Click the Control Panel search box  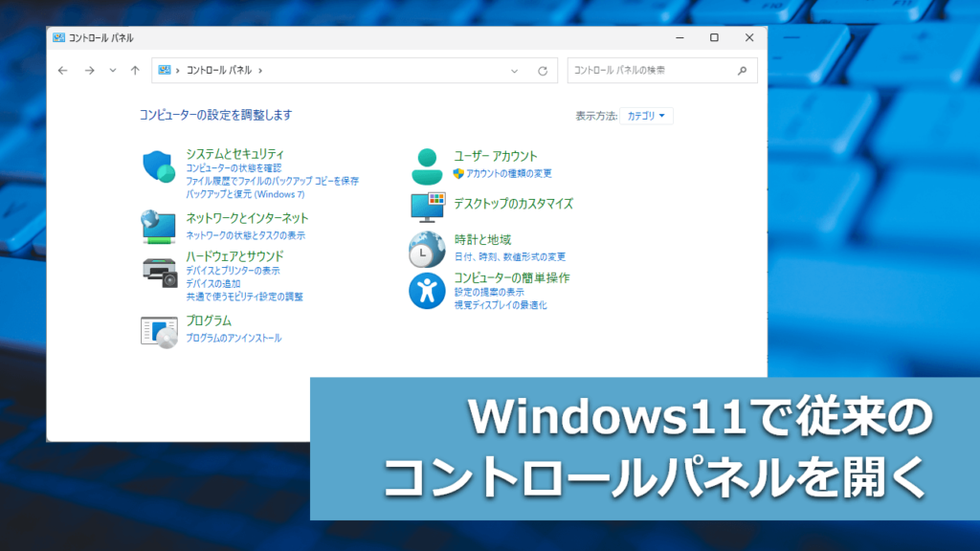pos(651,71)
